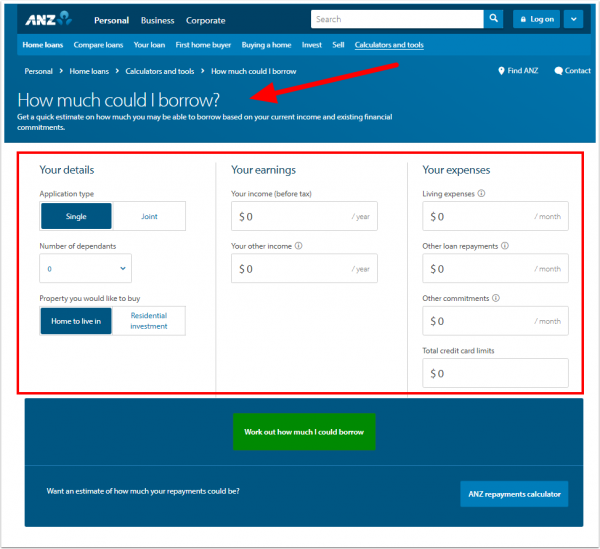The image size is (600, 549).
Task: Go to Sell tab
Action: coord(338,45)
